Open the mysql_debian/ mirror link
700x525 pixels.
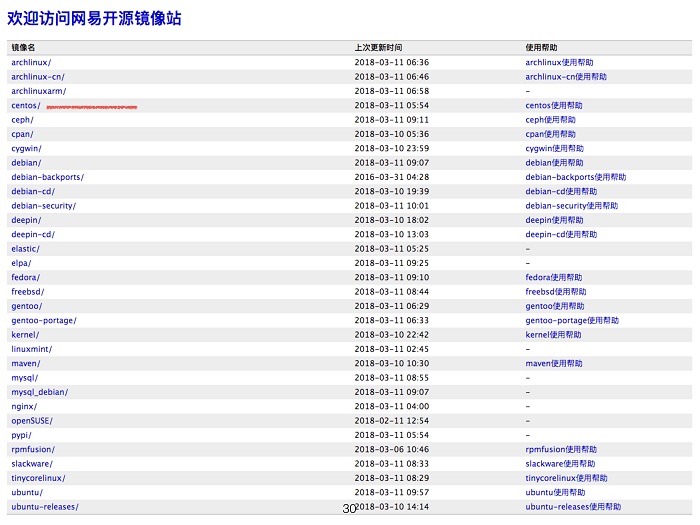pos(40,392)
